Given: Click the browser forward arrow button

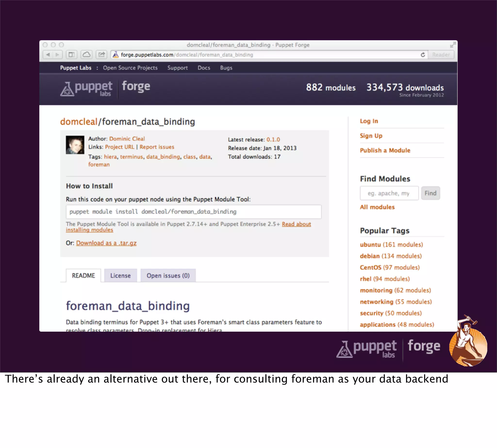Looking at the screenshot, I should coord(58,55).
